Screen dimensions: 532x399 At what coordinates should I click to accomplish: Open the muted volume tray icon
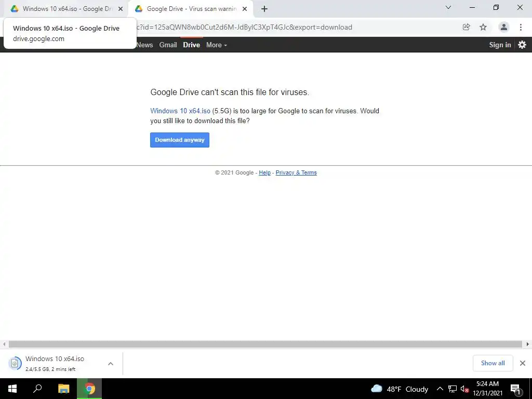click(x=464, y=389)
